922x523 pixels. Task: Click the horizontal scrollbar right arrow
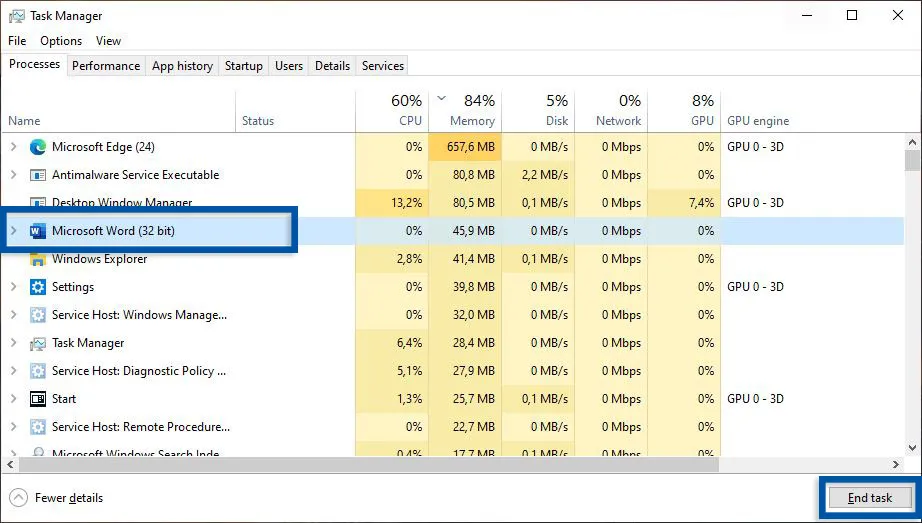click(896, 465)
